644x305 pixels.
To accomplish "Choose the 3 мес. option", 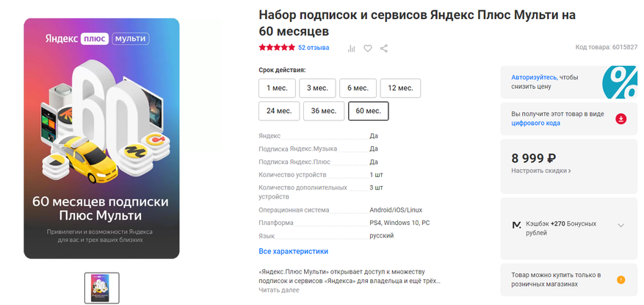I will tap(317, 88).
